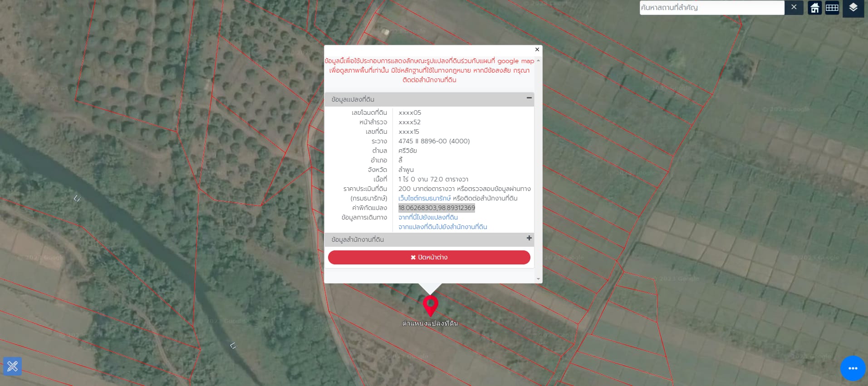Expand the ข้อมูลสำนักงานที่ดิน section plus icon
Image resolution: width=868 pixels, height=386 pixels.
click(x=529, y=238)
